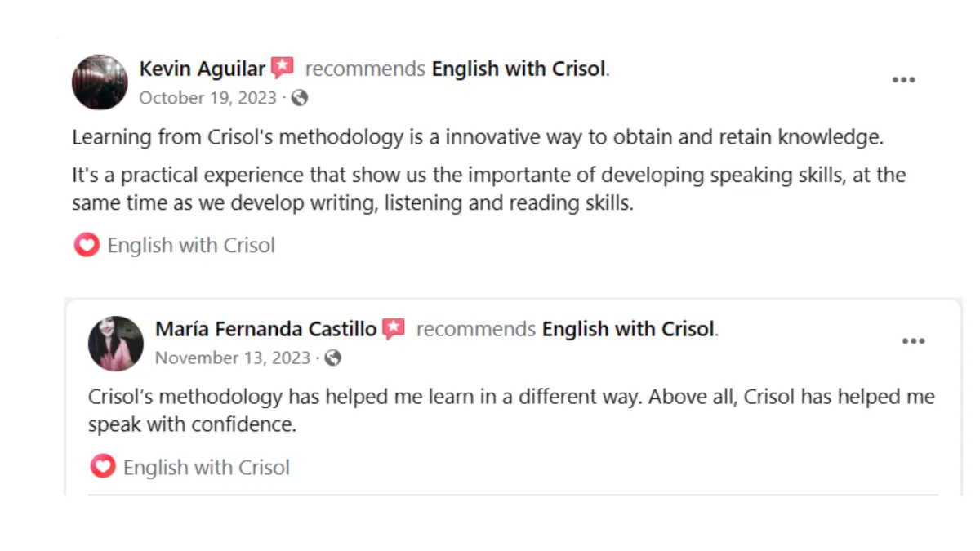Click Kevin's review text about Crisol's methodology

pyautogui.click(x=489, y=170)
